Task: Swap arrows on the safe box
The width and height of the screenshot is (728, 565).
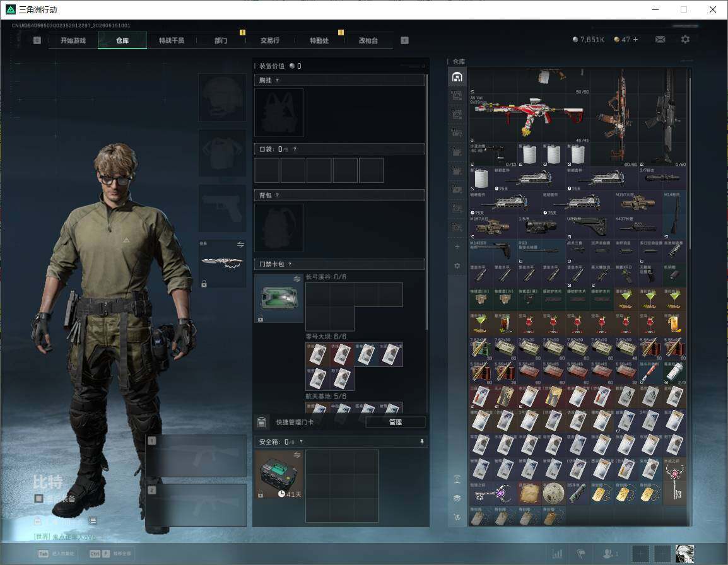Action: tap(296, 455)
